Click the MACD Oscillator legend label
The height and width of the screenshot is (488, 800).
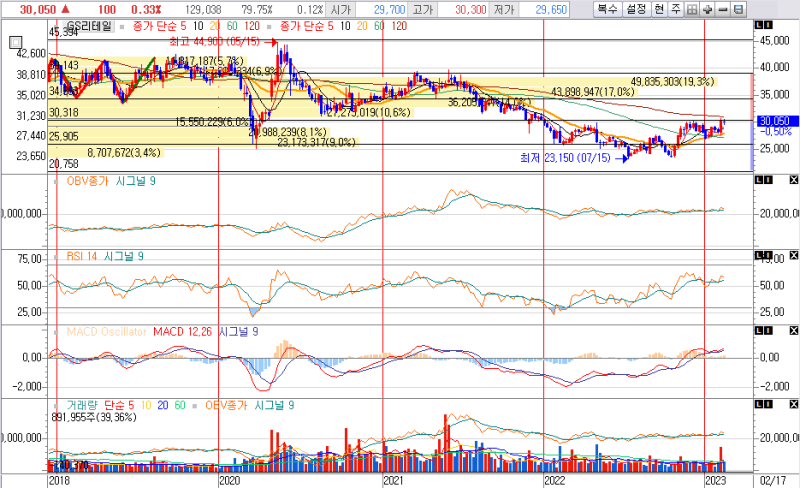pos(107,332)
